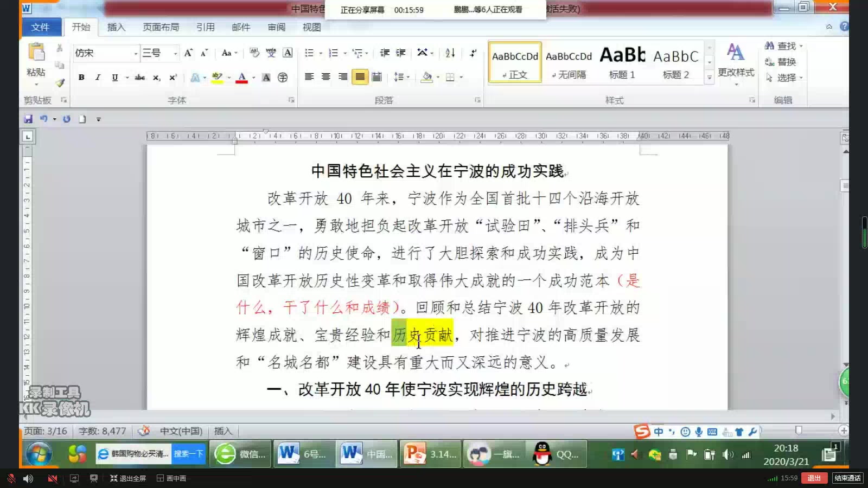Switch to the 插入 ribbon tab
The width and height of the screenshot is (868, 488).
pos(116,27)
